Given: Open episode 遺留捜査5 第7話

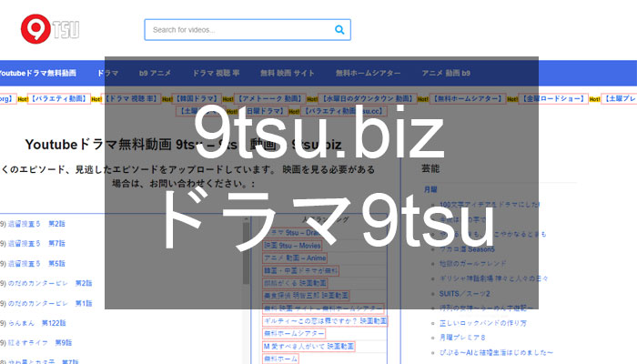Looking at the screenshot, I should (x=36, y=244).
